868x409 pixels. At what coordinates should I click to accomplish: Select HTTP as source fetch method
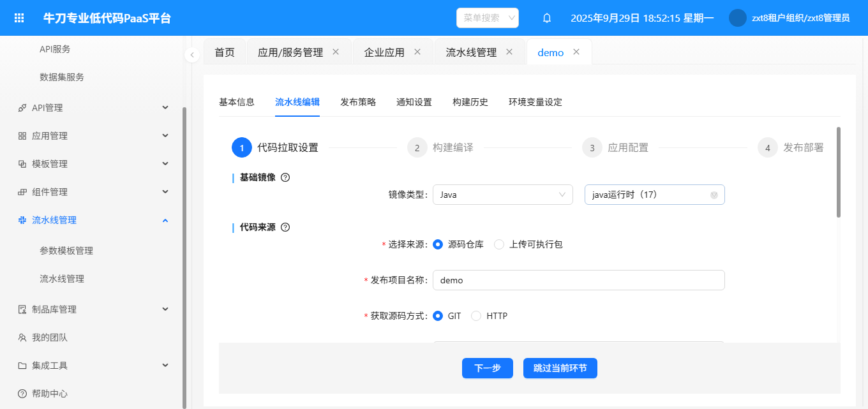pyautogui.click(x=476, y=316)
